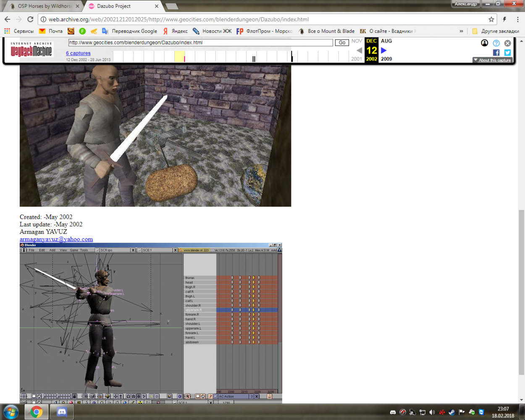Share the capture via the Facebook icon

(x=496, y=52)
